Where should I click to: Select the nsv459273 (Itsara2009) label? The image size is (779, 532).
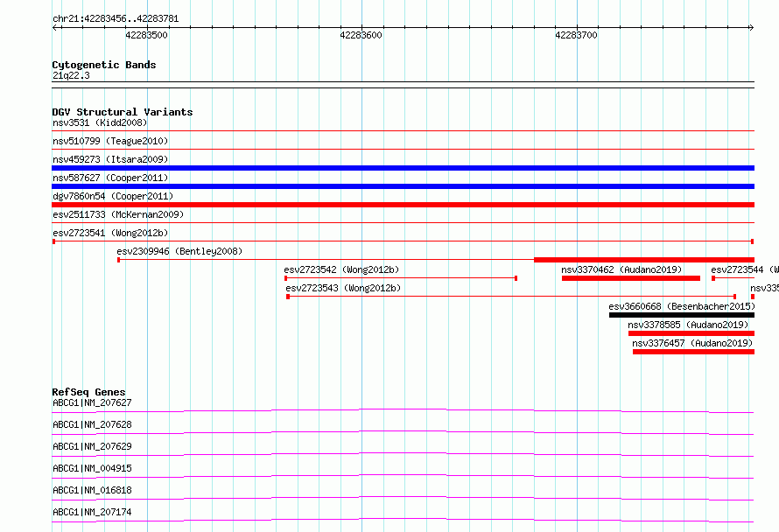(110, 159)
